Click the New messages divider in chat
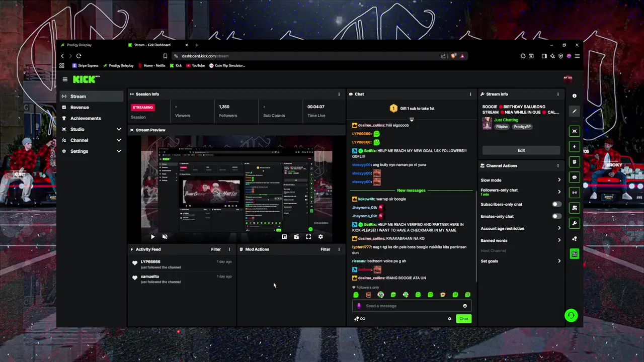This screenshot has height=362, width=644. pos(411,191)
